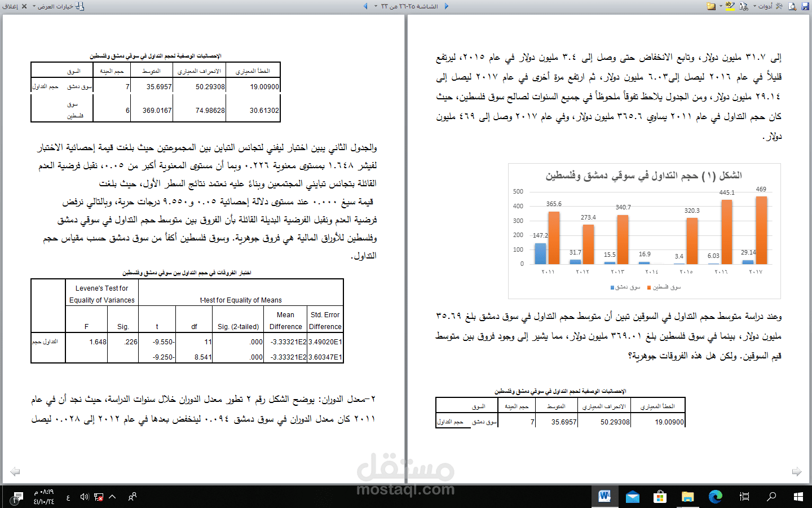Click the 445.1 data label in chart
This screenshot has height=508, width=812.
(727, 192)
